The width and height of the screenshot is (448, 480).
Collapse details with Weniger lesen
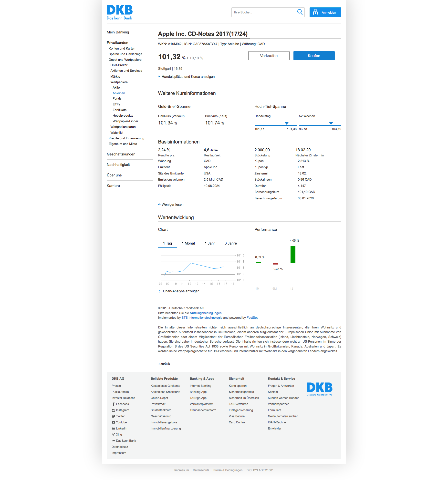tap(171, 204)
